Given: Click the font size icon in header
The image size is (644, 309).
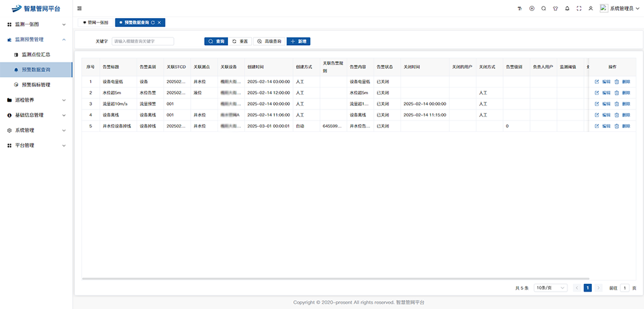Looking at the screenshot, I should [x=520, y=8].
